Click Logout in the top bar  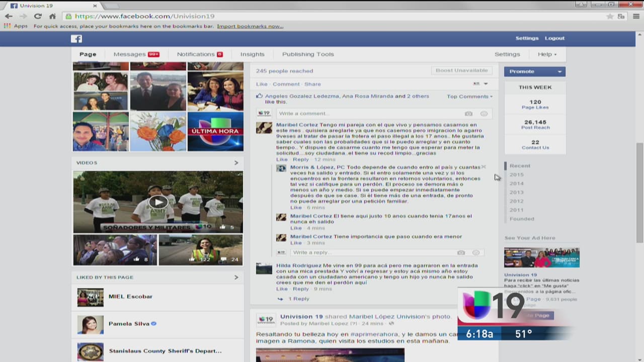(x=554, y=38)
